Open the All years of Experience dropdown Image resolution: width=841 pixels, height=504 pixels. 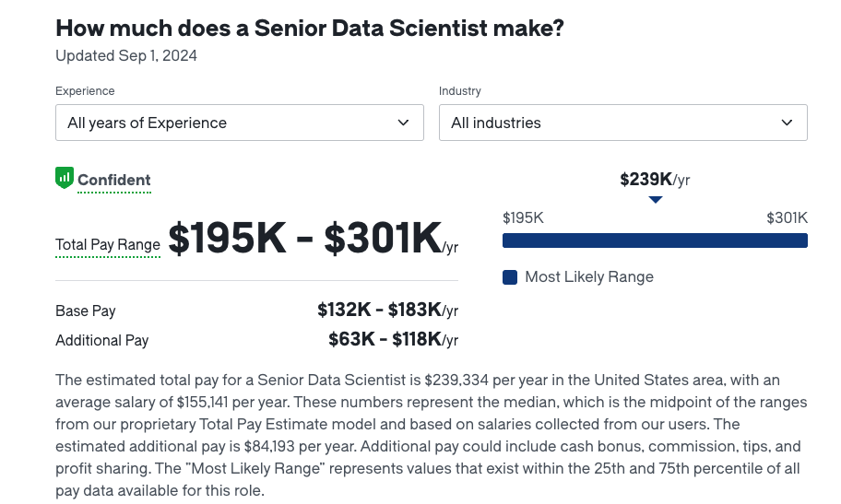[240, 123]
